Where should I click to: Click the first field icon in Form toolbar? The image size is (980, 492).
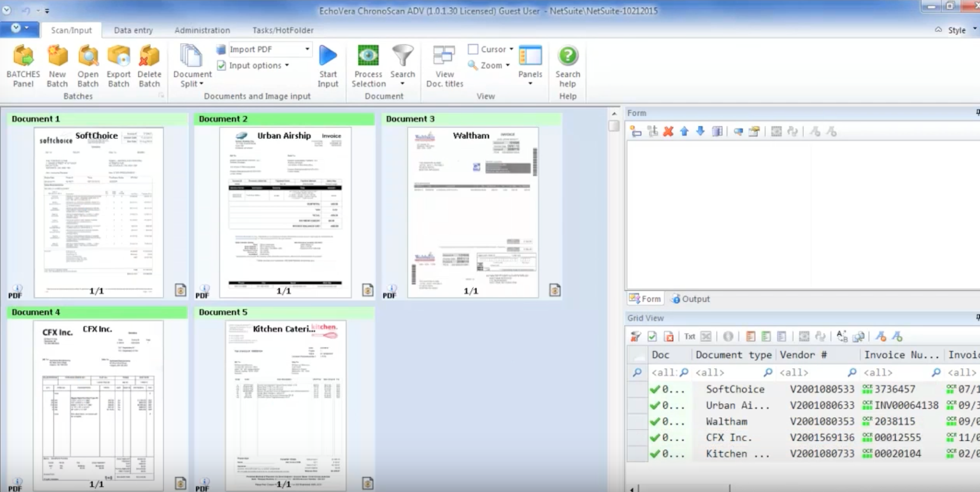coord(636,131)
